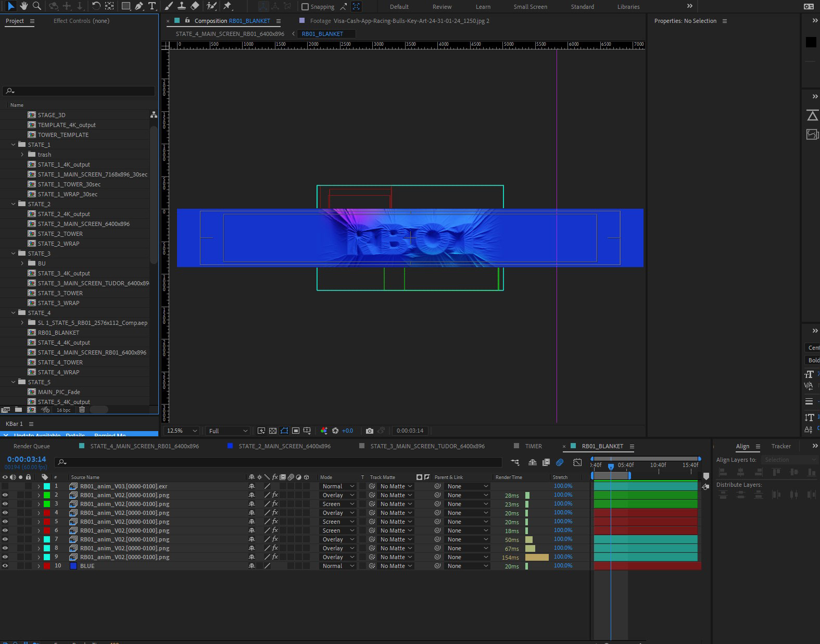Hide layer 5 with its eye icon

click(5, 522)
